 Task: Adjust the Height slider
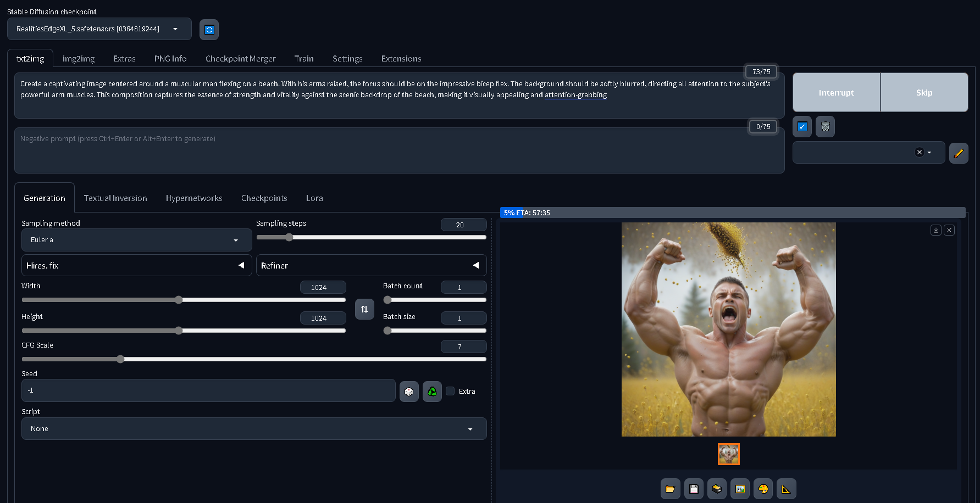(184, 331)
